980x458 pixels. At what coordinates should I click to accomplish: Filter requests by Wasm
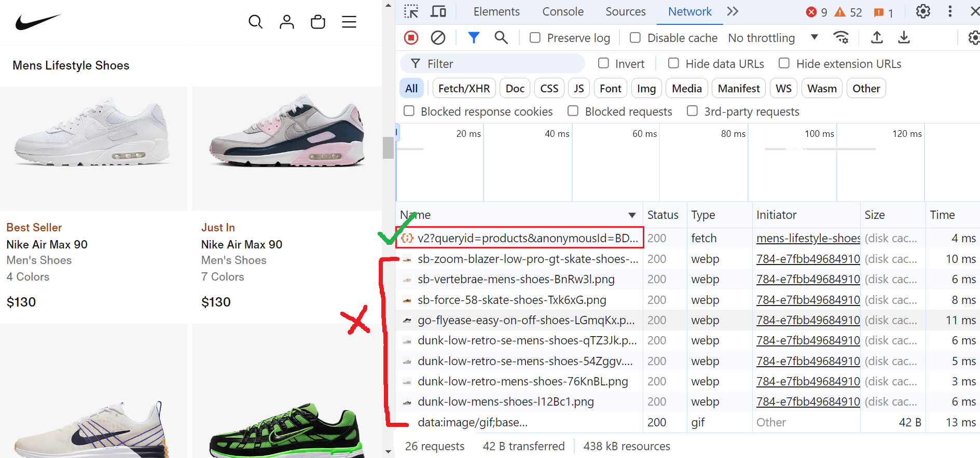(822, 88)
